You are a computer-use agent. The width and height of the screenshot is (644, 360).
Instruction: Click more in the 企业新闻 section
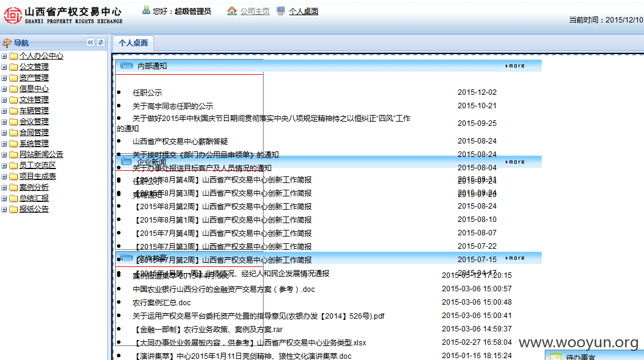point(515,162)
